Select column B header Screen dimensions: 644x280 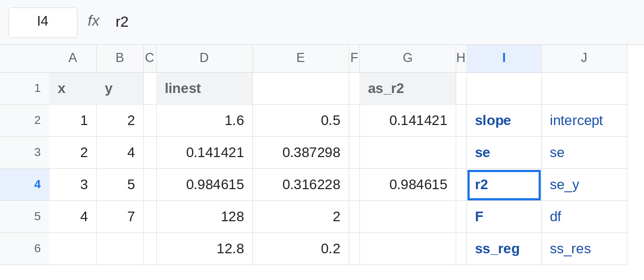120,58
